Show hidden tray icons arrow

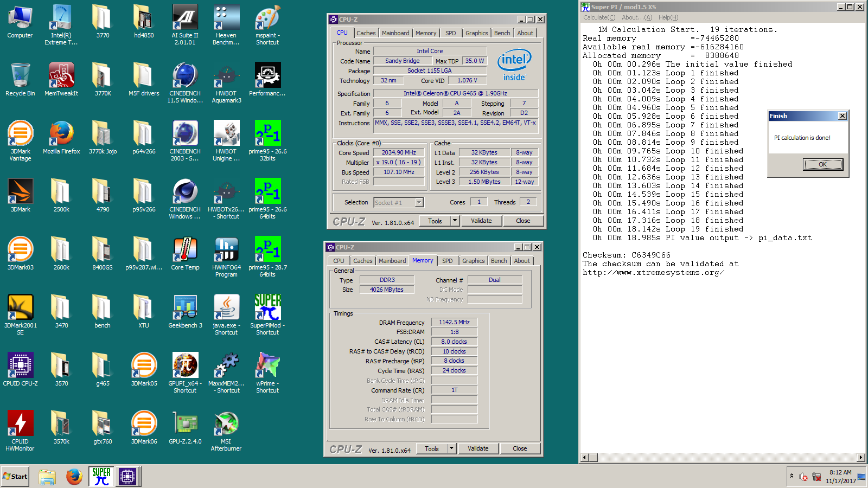(x=792, y=476)
